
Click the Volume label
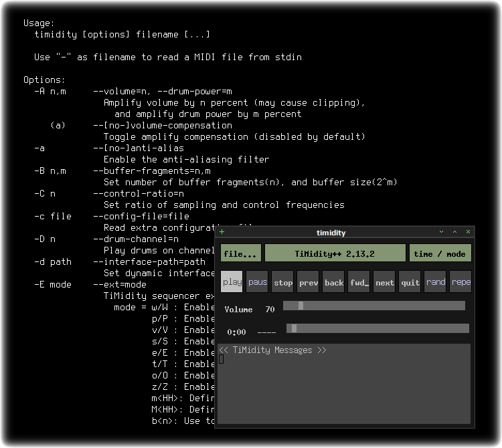click(x=238, y=309)
